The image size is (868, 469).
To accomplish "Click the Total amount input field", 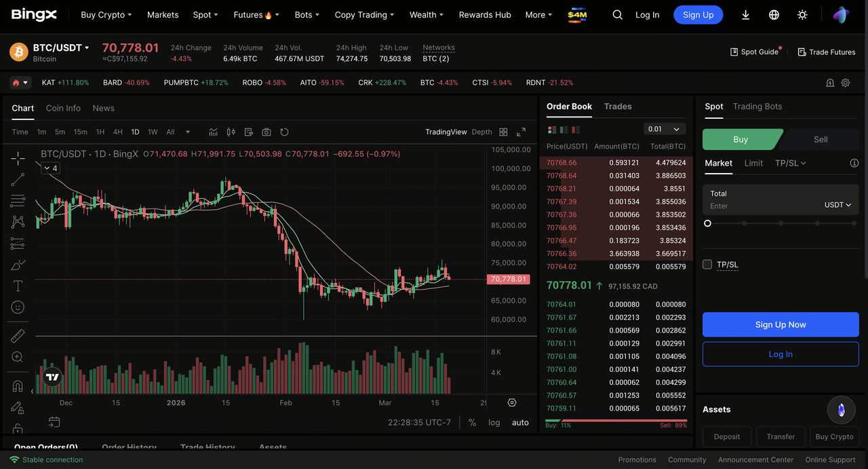I will click(759, 206).
